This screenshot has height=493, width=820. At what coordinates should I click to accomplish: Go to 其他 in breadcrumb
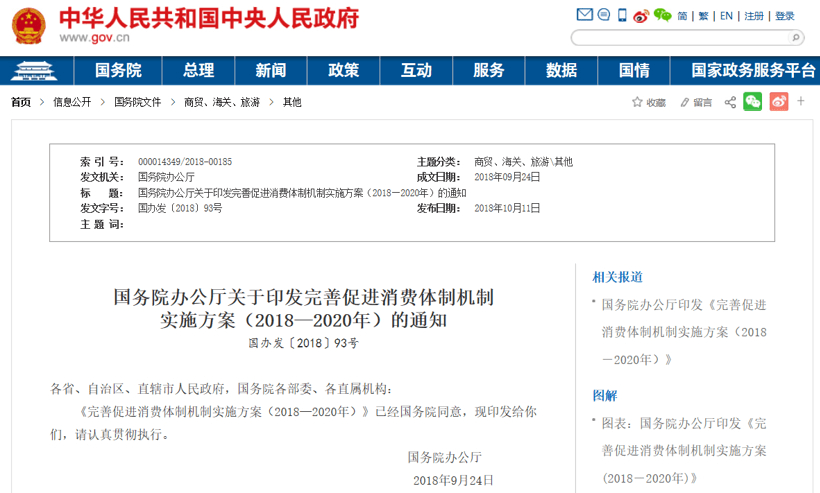(292, 102)
